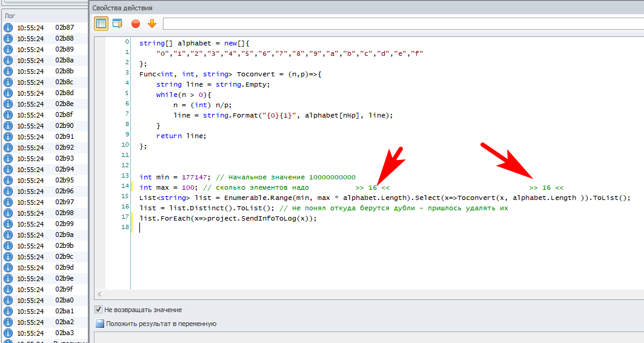Screen dimensions: 644x343
Task: Click the info icon of log row 02b90
Action: pyautogui.click(x=8, y=125)
